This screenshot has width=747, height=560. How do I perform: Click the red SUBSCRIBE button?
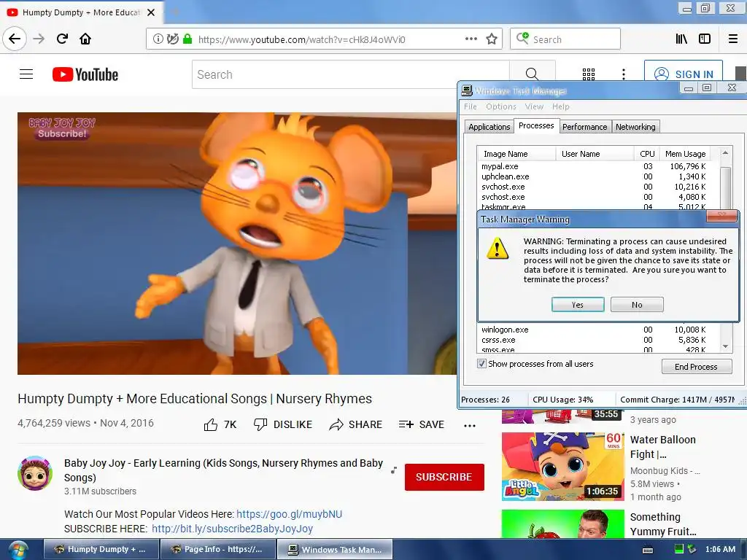click(444, 477)
